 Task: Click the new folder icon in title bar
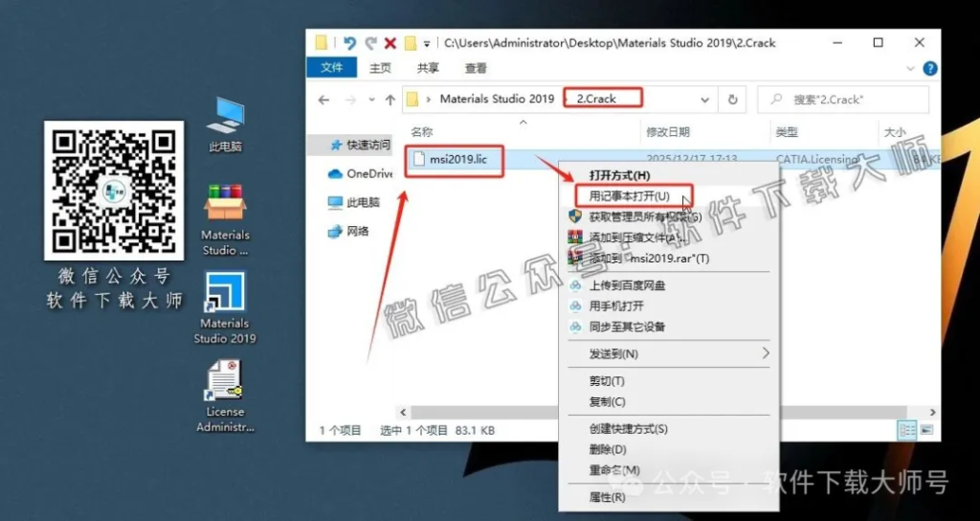pyautogui.click(x=410, y=43)
